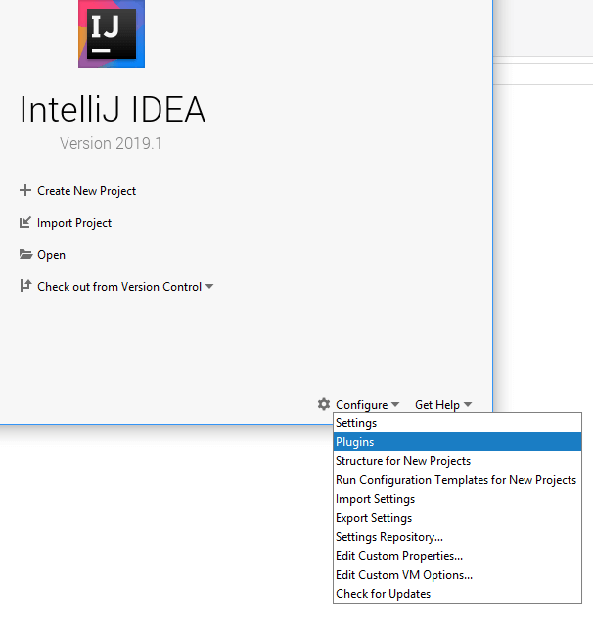
Task: Choose Export Settings menu entry
Action: pos(457,518)
